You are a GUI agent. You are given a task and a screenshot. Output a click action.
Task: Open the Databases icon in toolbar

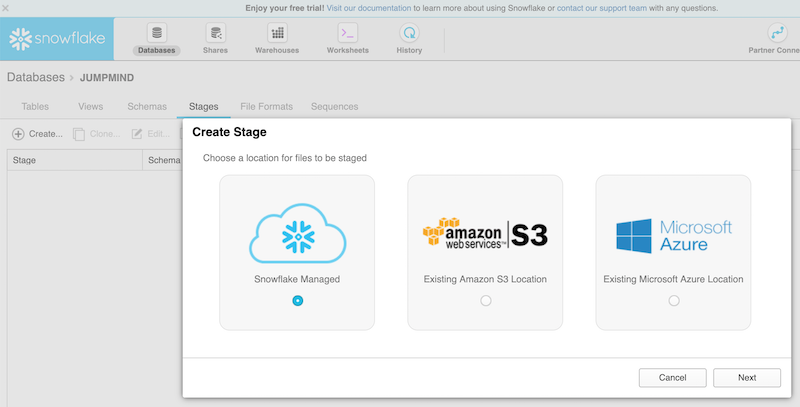pos(157,33)
